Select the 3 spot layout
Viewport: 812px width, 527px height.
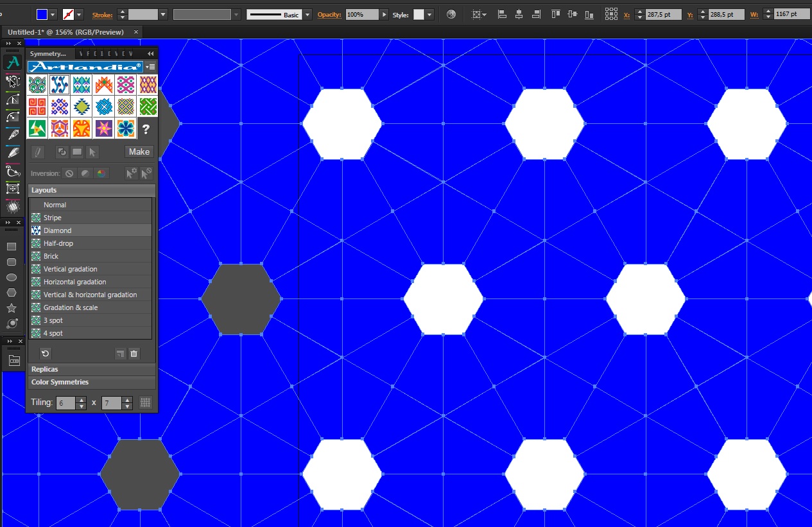(91, 320)
